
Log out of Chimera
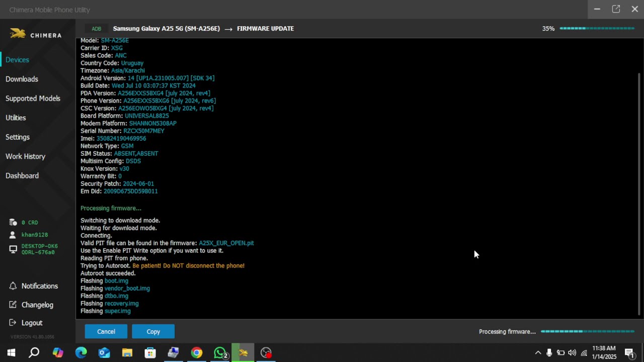coord(32,323)
